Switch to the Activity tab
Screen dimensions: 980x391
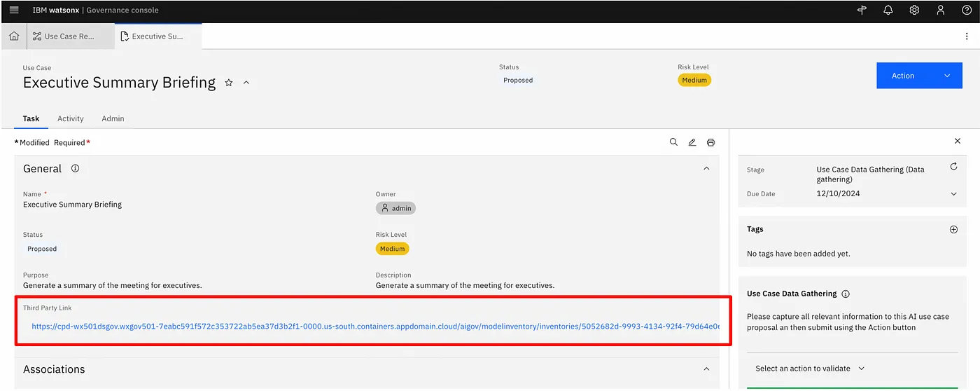point(71,118)
